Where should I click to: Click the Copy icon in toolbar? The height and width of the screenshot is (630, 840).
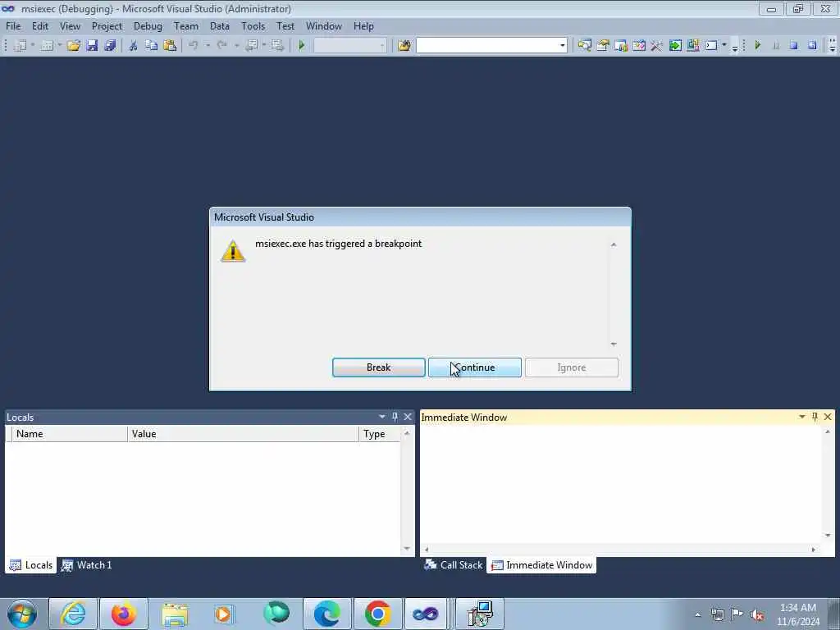[152, 46]
